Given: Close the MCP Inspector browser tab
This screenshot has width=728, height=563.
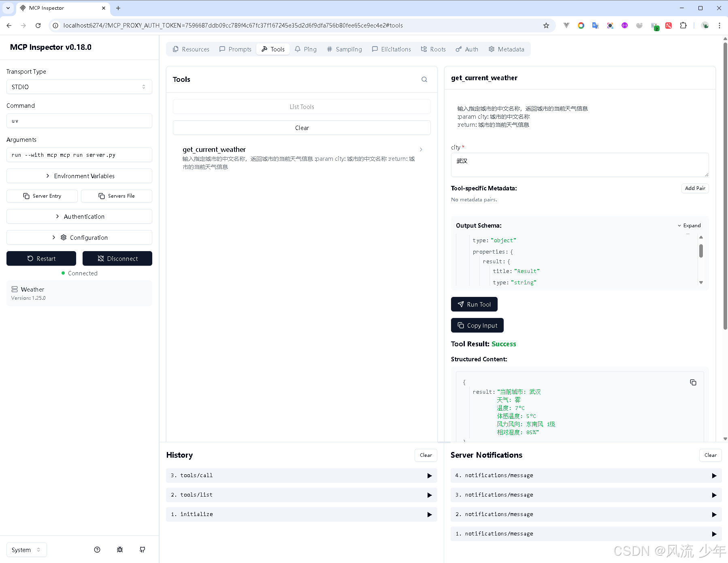Looking at the screenshot, I should (104, 8).
